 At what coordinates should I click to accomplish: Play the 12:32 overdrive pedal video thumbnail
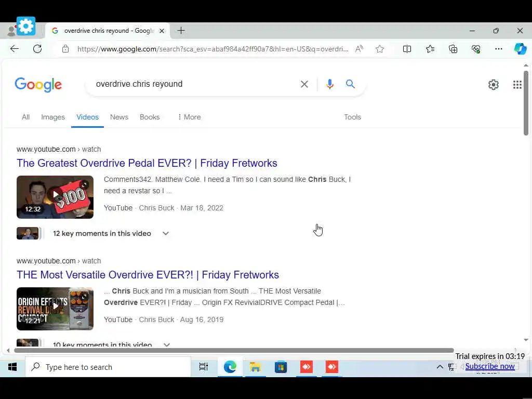55,197
